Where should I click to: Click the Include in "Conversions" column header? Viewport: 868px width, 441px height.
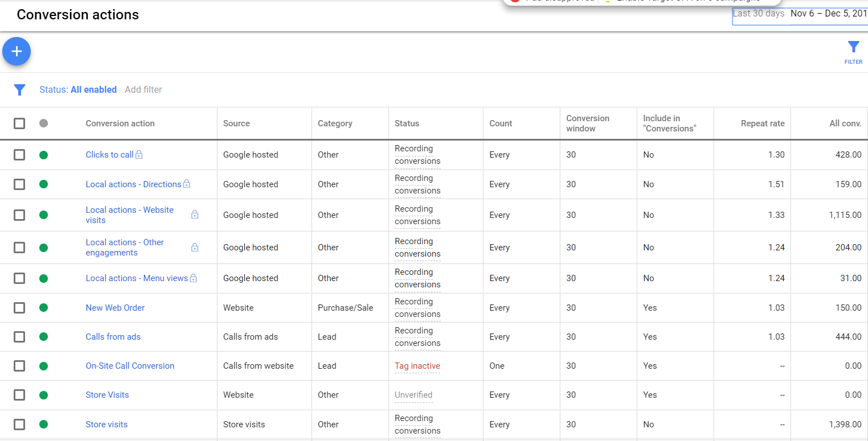click(669, 123)
